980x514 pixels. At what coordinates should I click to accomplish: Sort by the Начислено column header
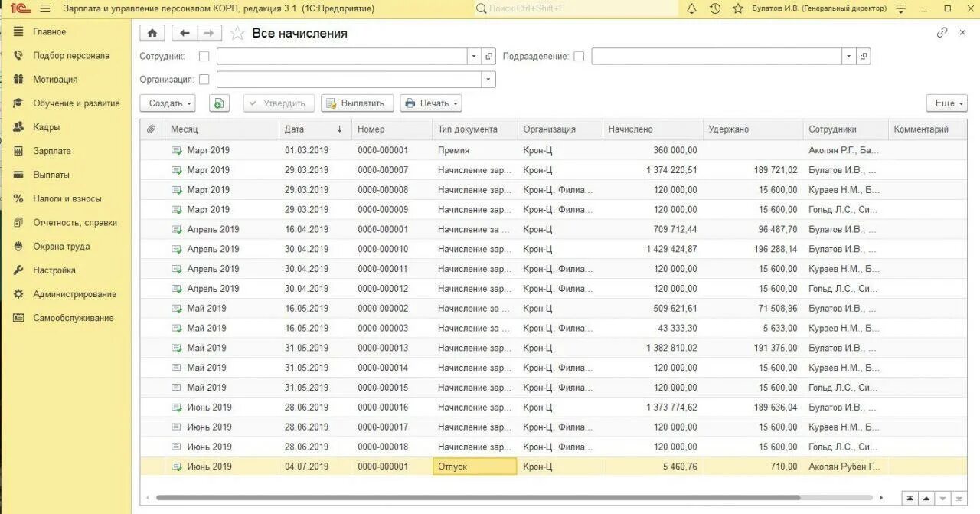pos(653,129)
